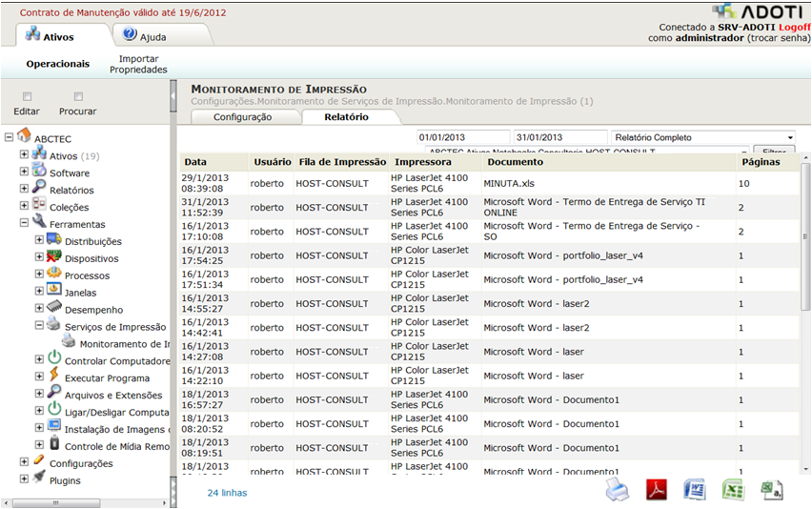The height and width of the screenshot is (509, 812).
Task: Expand the Relatórios tree node
Action: point(24,189)
